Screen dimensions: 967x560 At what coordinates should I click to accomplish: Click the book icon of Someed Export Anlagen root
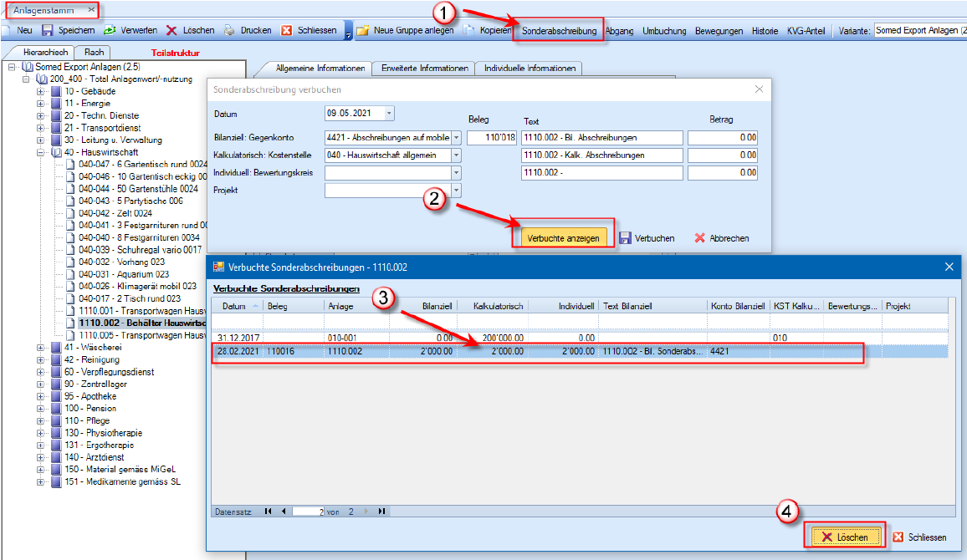tap(28, 67)
